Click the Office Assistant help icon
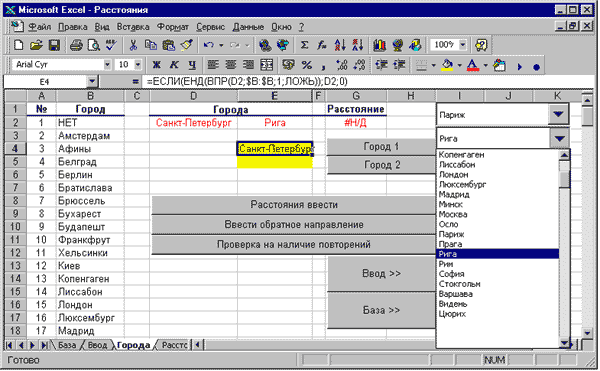The width and height of the screenshot is (600, 371). 481,45
